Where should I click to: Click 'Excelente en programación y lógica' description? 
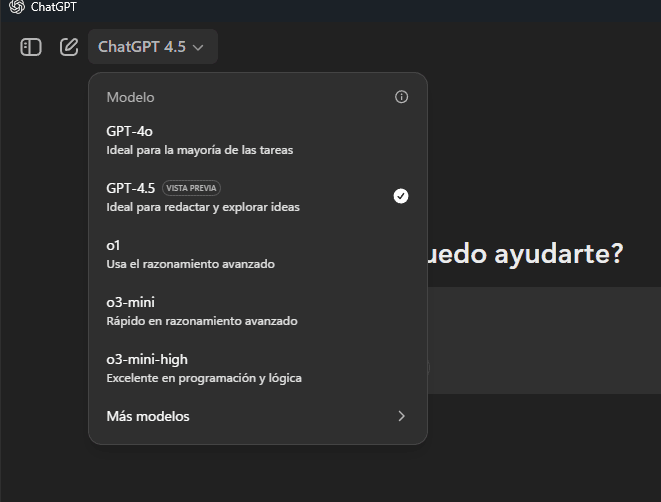(x=204, y=378)
